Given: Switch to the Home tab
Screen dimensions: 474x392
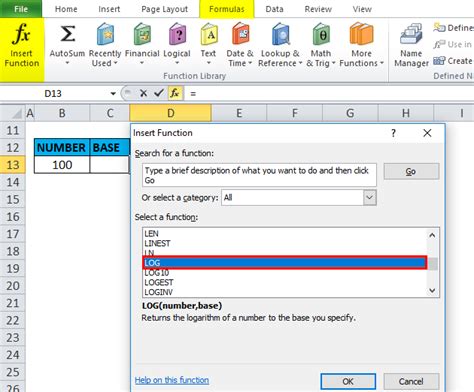Looking at the screenshot, I should [66, 9].
